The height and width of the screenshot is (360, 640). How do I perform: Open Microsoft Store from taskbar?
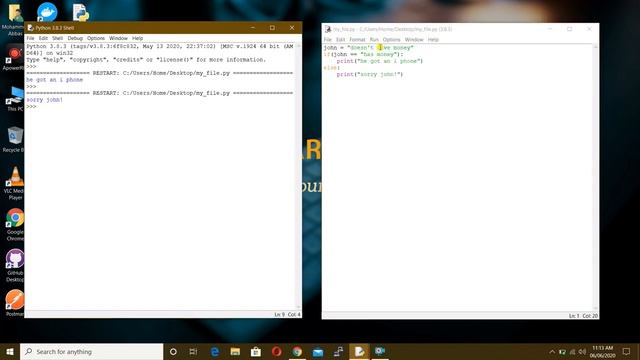256,351
